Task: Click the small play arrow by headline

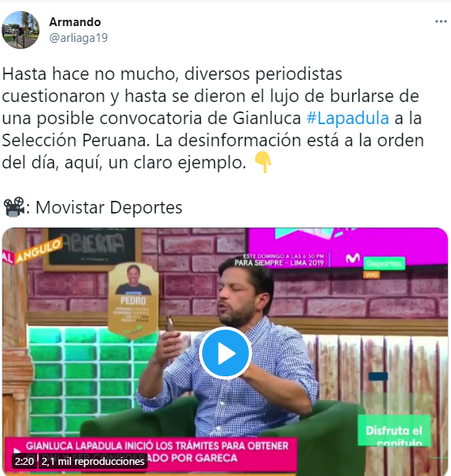Action: click(x=17, y=451)
